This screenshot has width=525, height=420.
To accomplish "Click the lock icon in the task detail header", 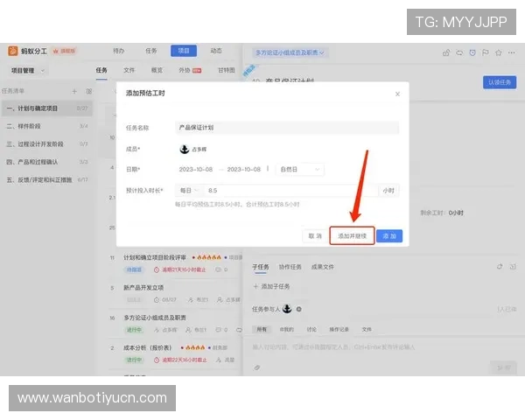I will (x=446, y=52).
